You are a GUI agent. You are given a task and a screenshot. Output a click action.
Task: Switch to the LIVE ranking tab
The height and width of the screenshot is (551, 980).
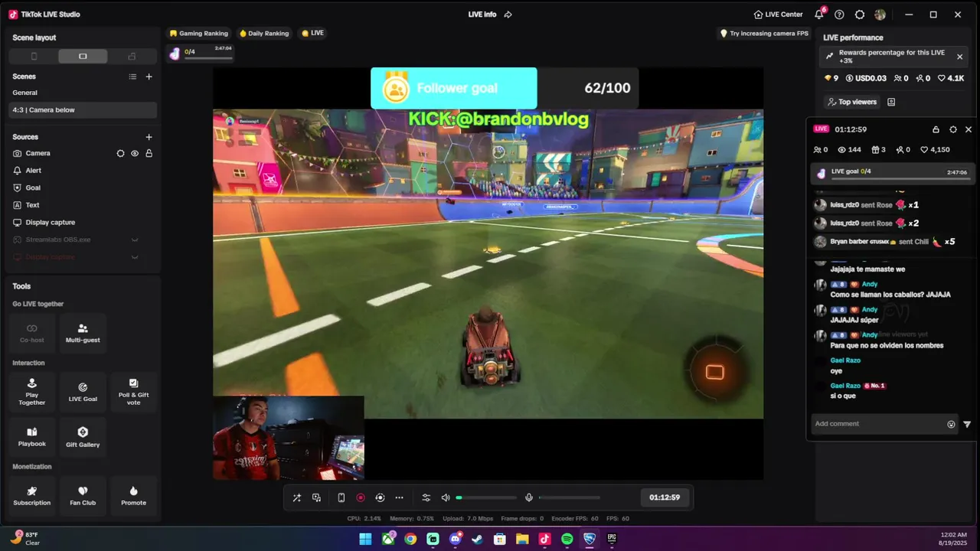pyautogui.click(x=312, y=34)
